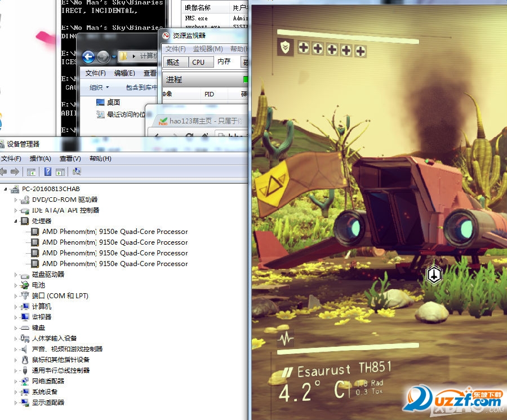
Task: Expand the 监视器 node
Action: pyautogui.click(x=15, y=317)
